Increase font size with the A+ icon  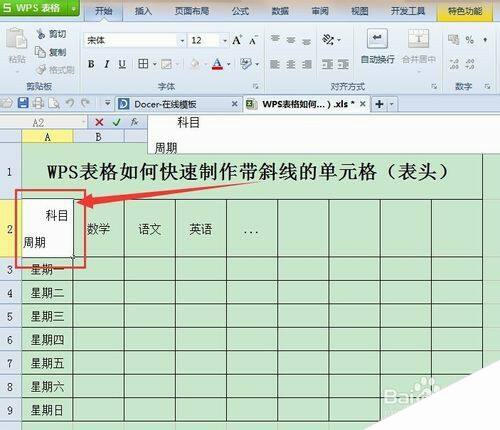click(x=237, y=40)
